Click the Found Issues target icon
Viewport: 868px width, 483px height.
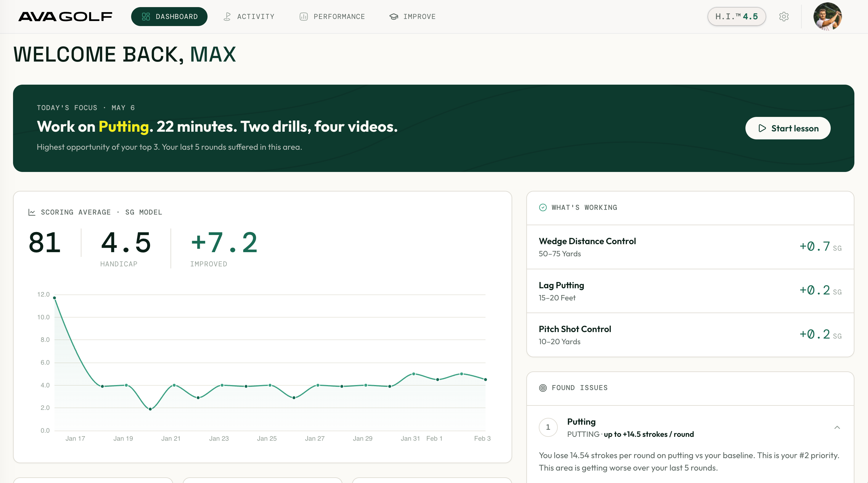pyautogui.click(x=543, y=388)
